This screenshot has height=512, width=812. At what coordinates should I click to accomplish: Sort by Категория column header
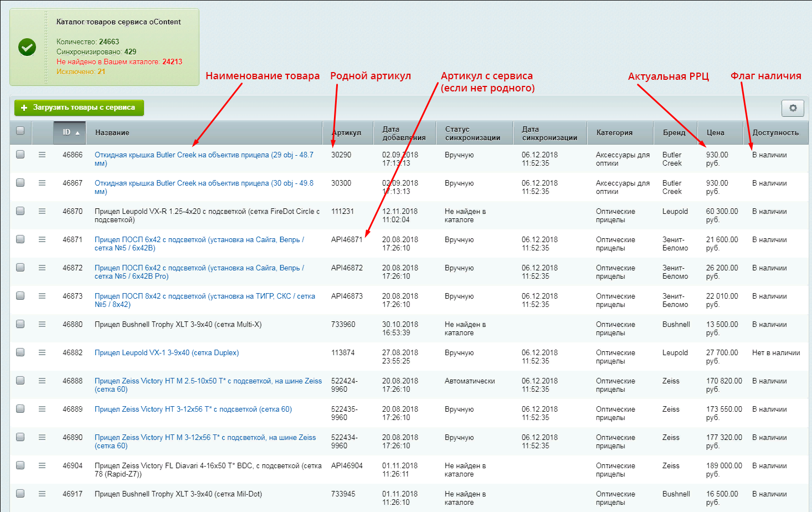[620, 132]
